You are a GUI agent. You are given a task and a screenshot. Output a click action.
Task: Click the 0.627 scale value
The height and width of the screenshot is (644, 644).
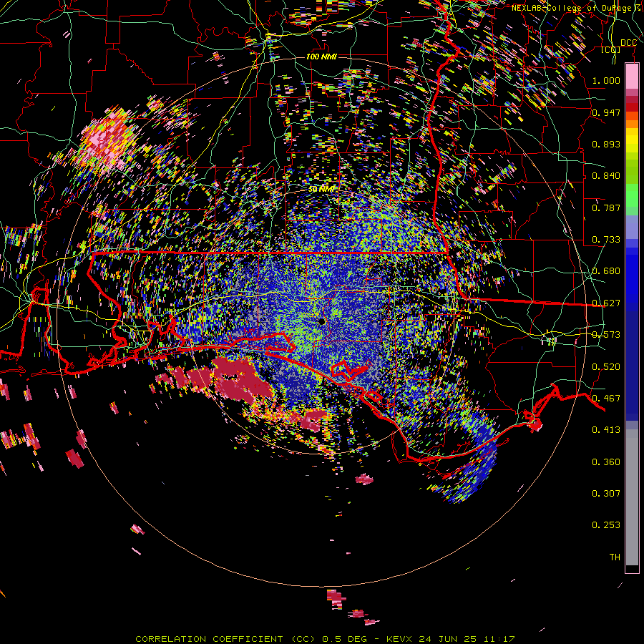coord(606,303)
